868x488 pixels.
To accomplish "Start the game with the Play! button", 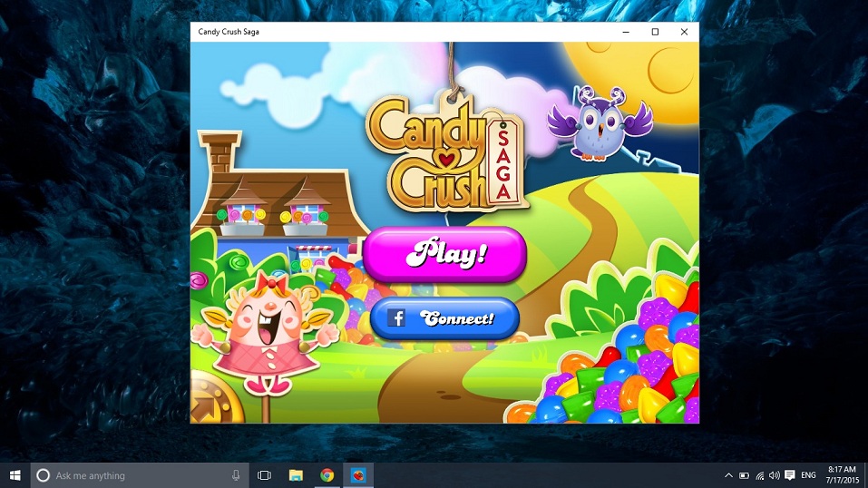I will click(444, 254).
